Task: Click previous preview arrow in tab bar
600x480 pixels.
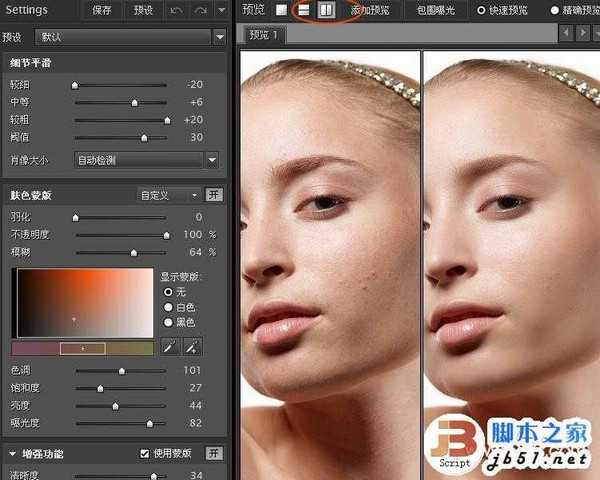Action: point(568,34)
